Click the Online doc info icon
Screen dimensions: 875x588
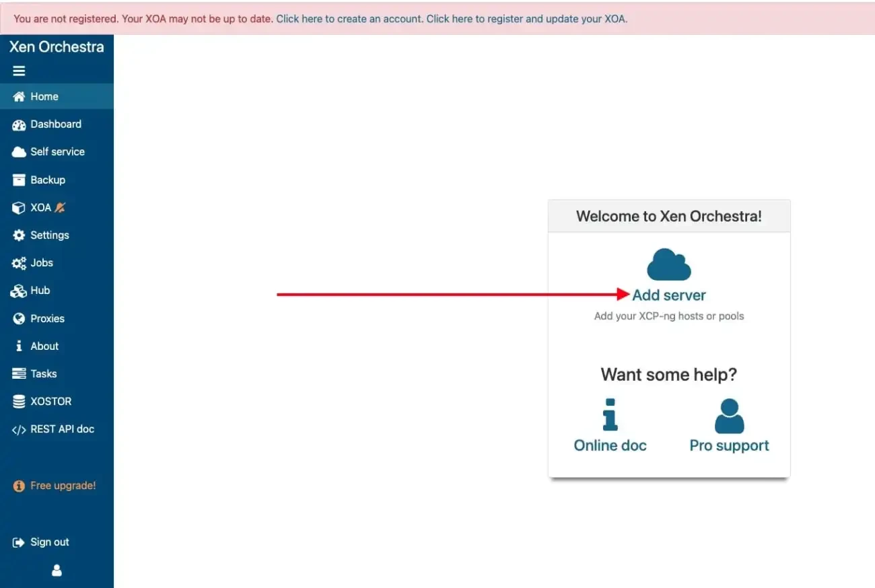pyautogui.click(x=610, y=414)
